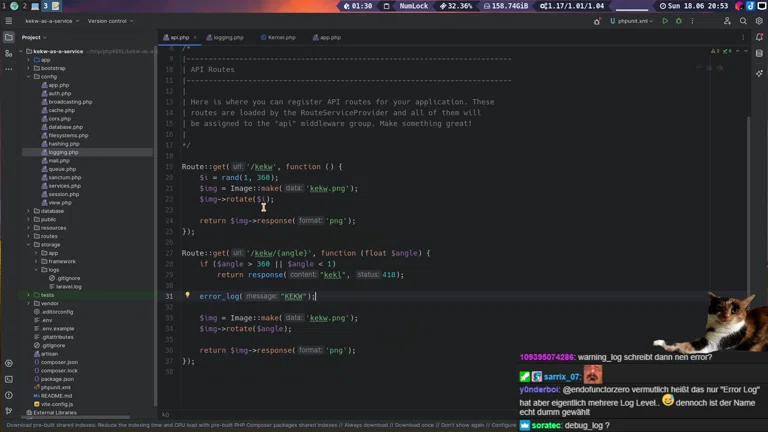Collapse the config folder

click(28, 76)
